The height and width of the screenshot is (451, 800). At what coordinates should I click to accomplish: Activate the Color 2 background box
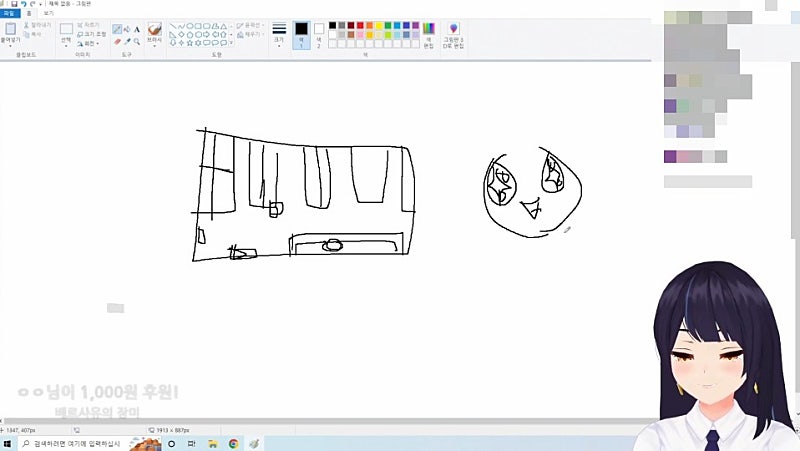319,33
